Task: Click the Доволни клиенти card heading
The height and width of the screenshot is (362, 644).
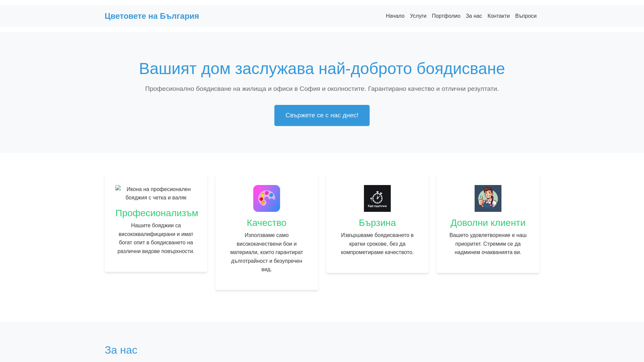Action: 488,223
